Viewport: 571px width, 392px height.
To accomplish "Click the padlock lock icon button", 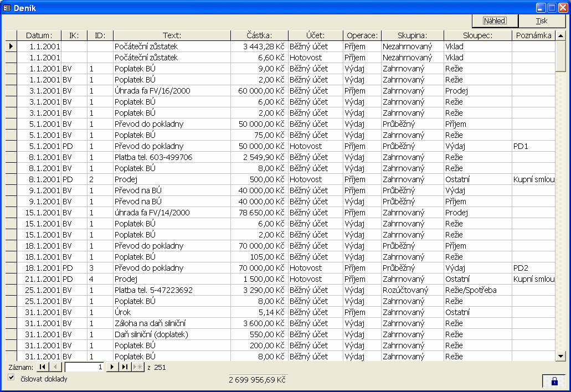I will [554, 381].
